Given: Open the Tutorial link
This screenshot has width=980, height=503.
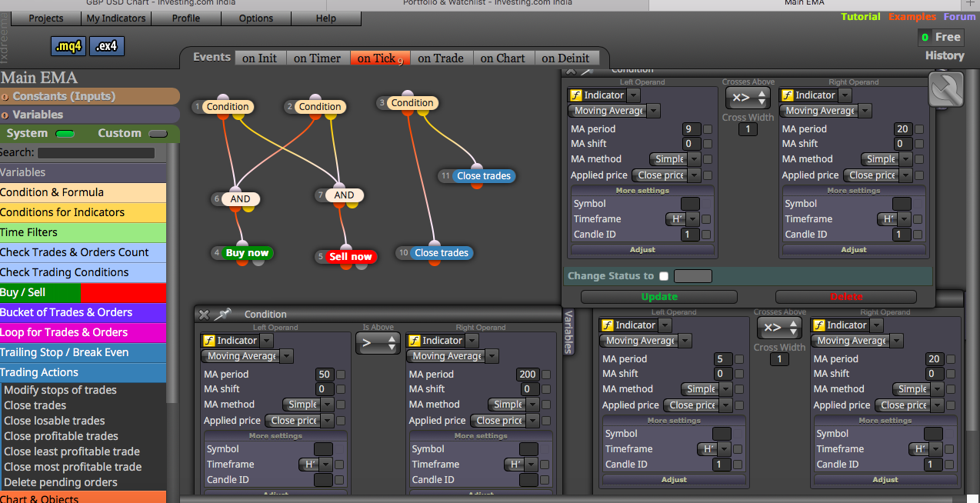Looking at the screenshot, I should 861,17.
